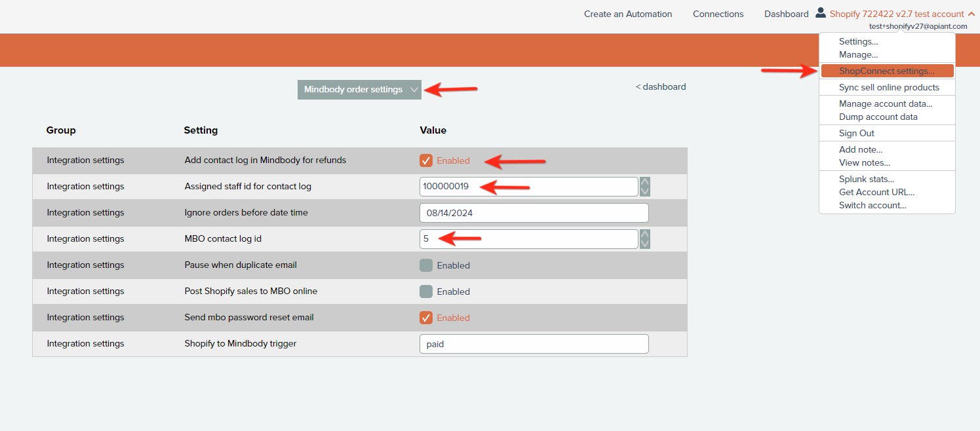Decrease the Assigned staff id stepper
The height and width of the screenshot is (431, 980).
(x=644, y=191)
